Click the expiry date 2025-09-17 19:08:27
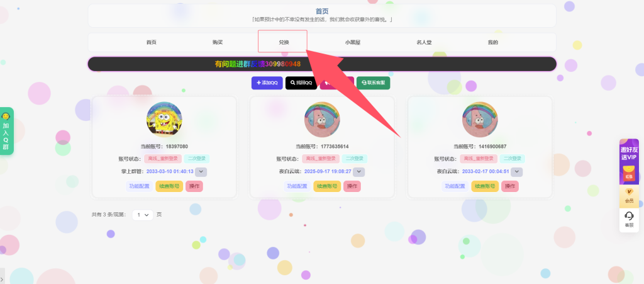 coord(327,172)
